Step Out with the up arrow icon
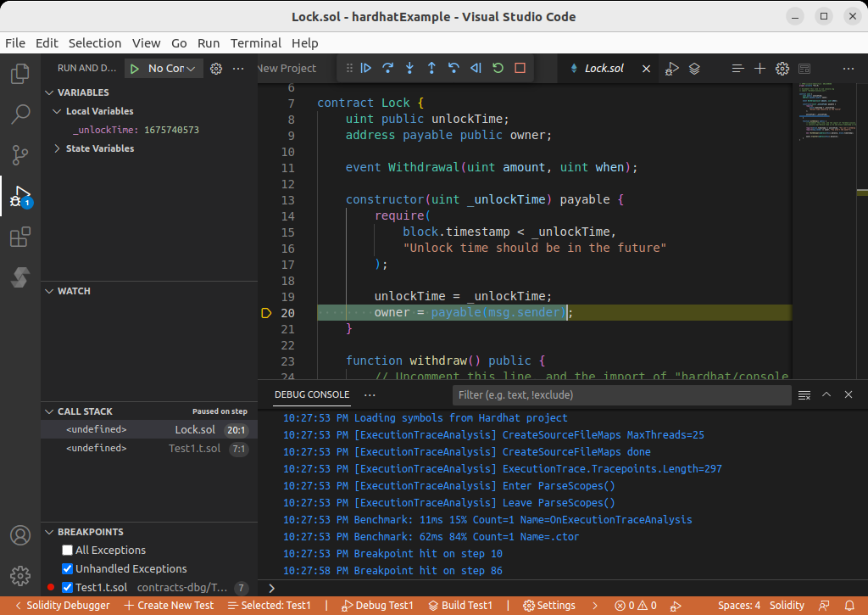This screenshot has height=615, width=868. (x=431, y=69)
